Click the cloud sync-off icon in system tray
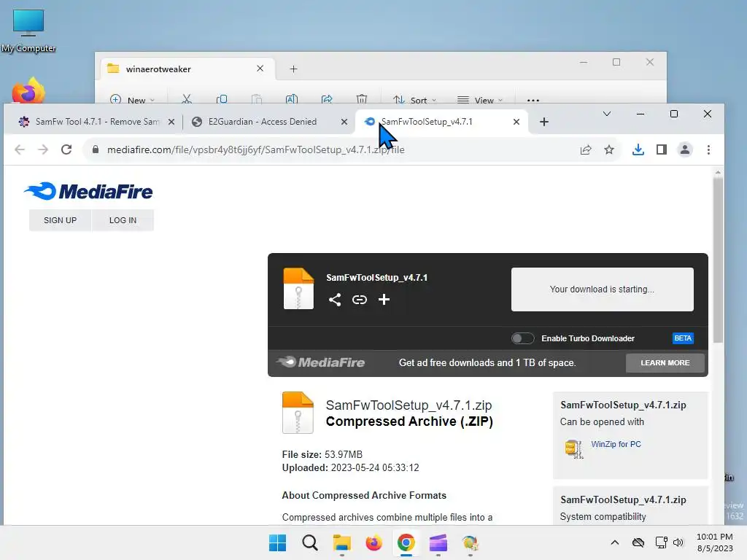This screenshot has height=560, width=747. pyautogui.click(x=638, y=542)
